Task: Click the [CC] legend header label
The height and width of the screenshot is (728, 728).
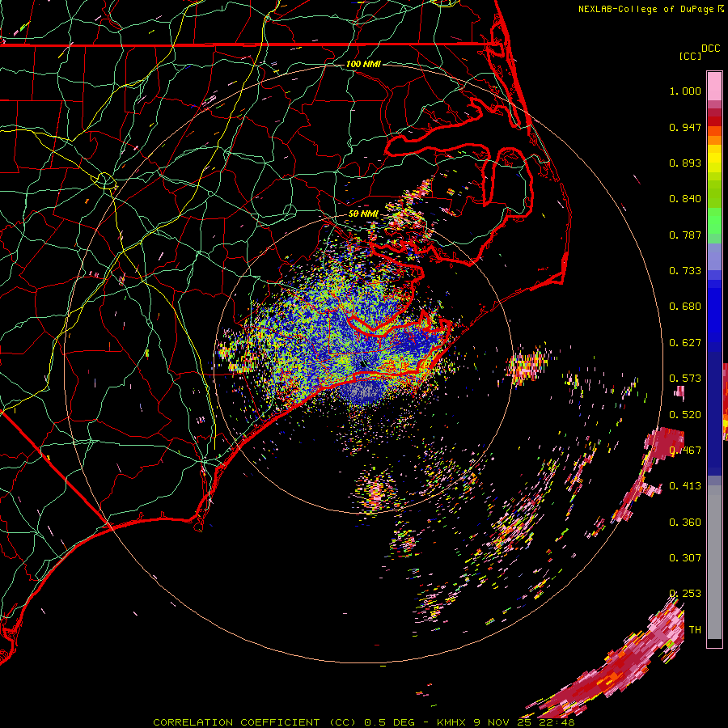Action: [689, 56]
